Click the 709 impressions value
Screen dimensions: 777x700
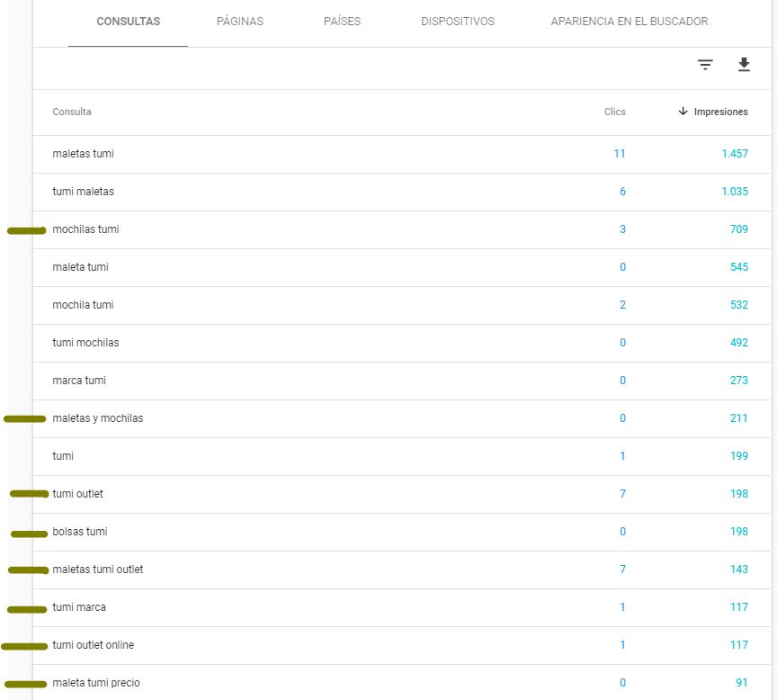pos(739,229)
